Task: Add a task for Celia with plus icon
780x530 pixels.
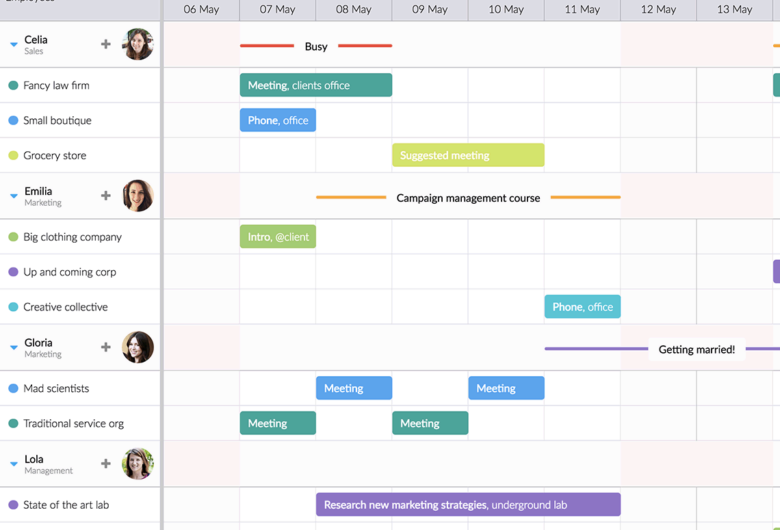Action: pos(105,44)
